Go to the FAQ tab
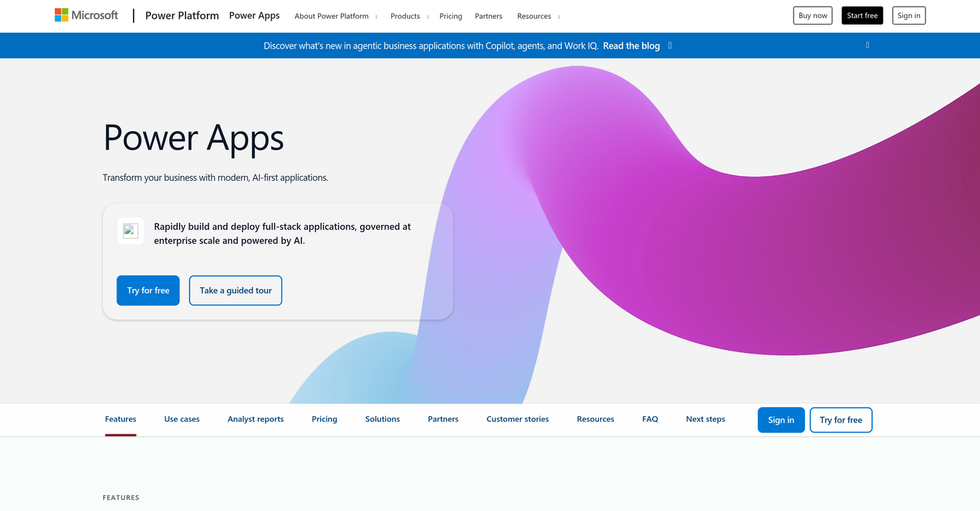 tap(649, 419)
